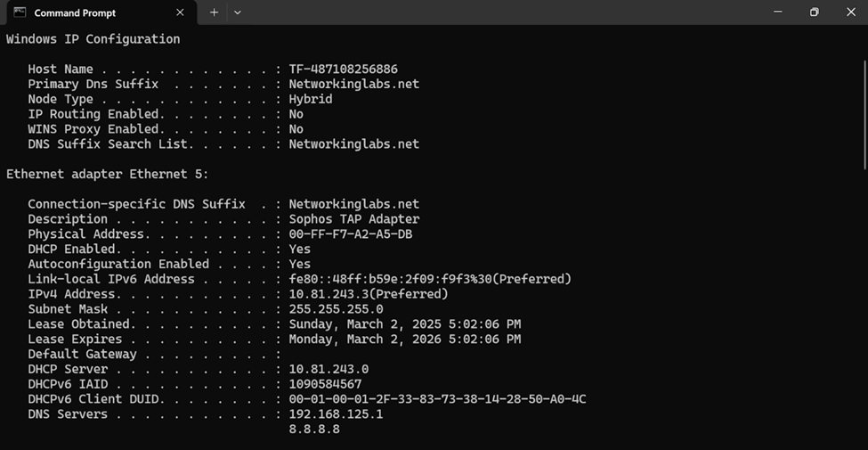Click the Sophos TAP Adapter description text

click(354, 219)
